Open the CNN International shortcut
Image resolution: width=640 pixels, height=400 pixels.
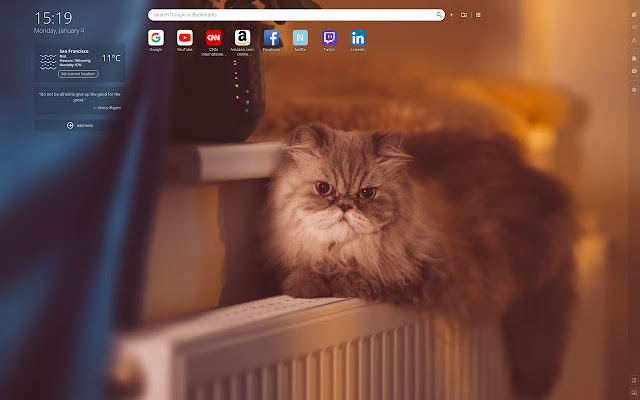(213, 38)
